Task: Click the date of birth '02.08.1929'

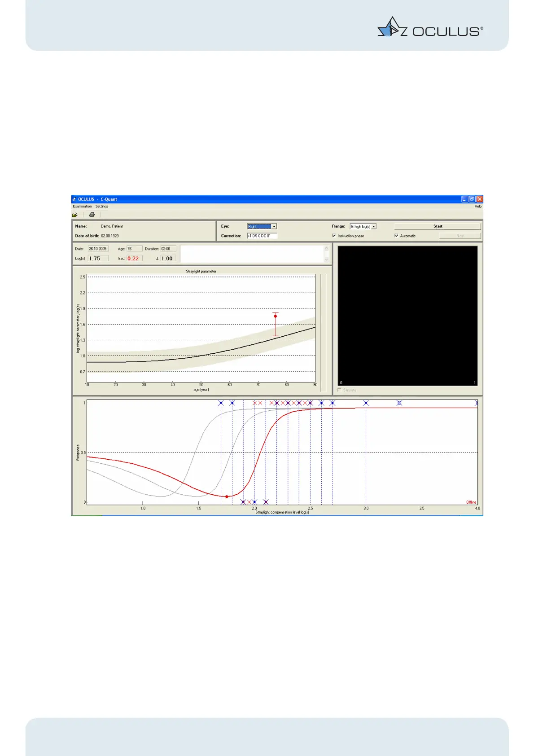Action: click(x=110, y=236)
